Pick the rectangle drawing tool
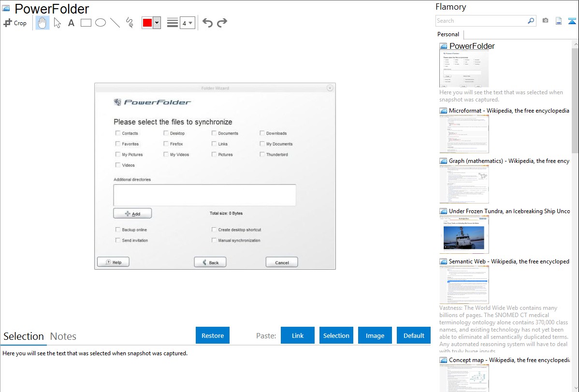The width and height of the screenshot is (579, 392). coord(86,23)
